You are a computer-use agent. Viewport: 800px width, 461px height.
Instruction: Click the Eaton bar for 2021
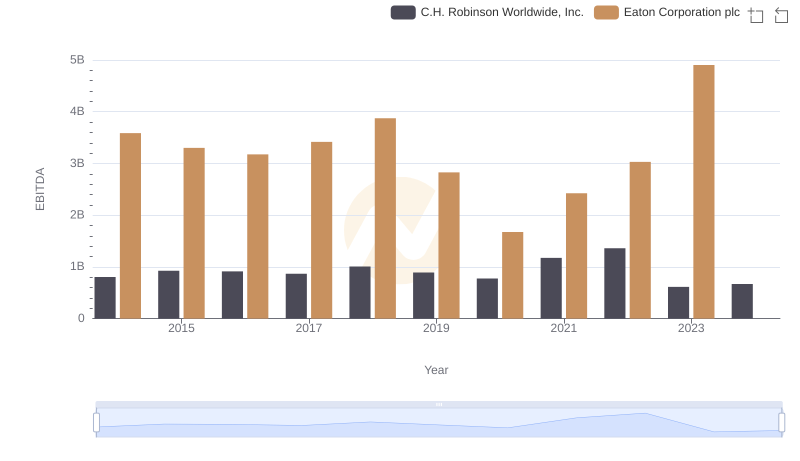click(577, 256)
